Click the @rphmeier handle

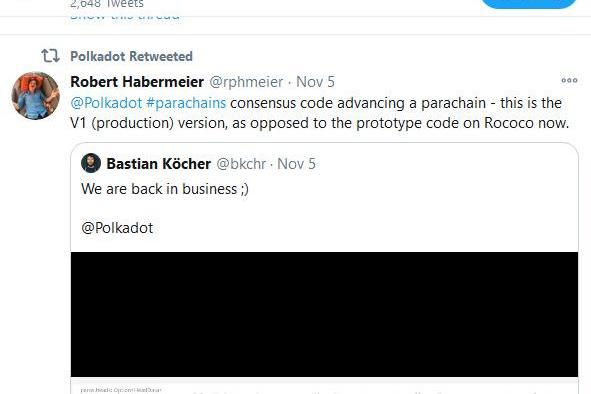coord(246,82)
